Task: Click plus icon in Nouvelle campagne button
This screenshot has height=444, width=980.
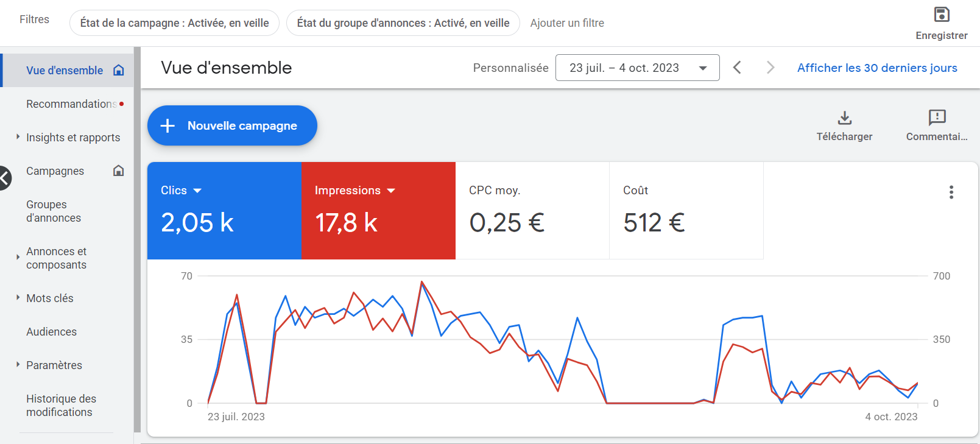Action: pyautogui.click(x=167, y=125)
